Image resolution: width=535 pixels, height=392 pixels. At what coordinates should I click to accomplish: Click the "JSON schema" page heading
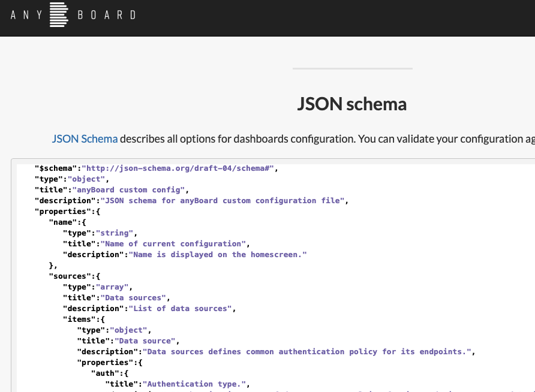tap(352, 104)
